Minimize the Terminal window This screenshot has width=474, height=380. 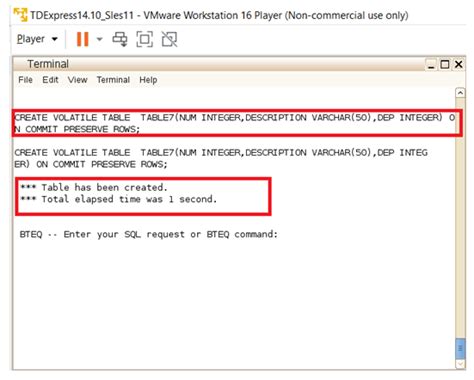pyautogui.click(x=431, y=65)
